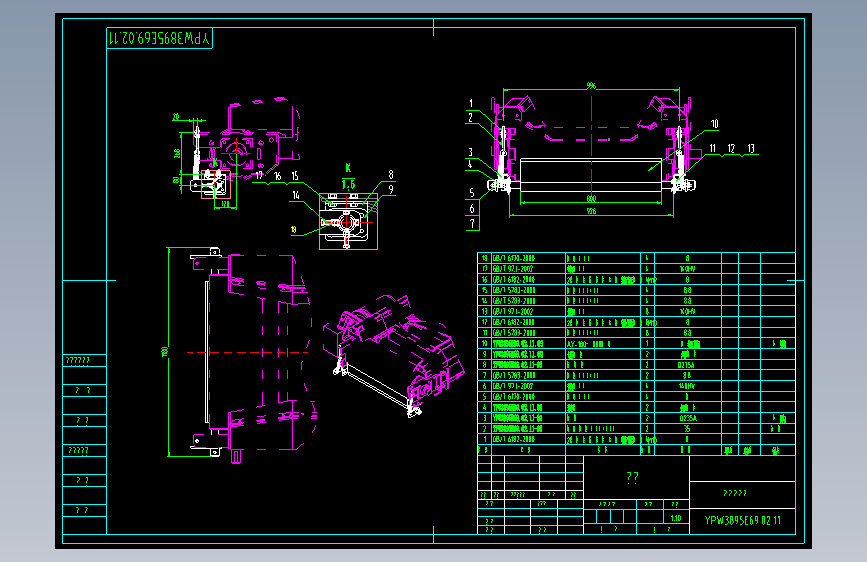
Task: Click balloon callout 13 on the front view
Action: click(x=751, y=148)
